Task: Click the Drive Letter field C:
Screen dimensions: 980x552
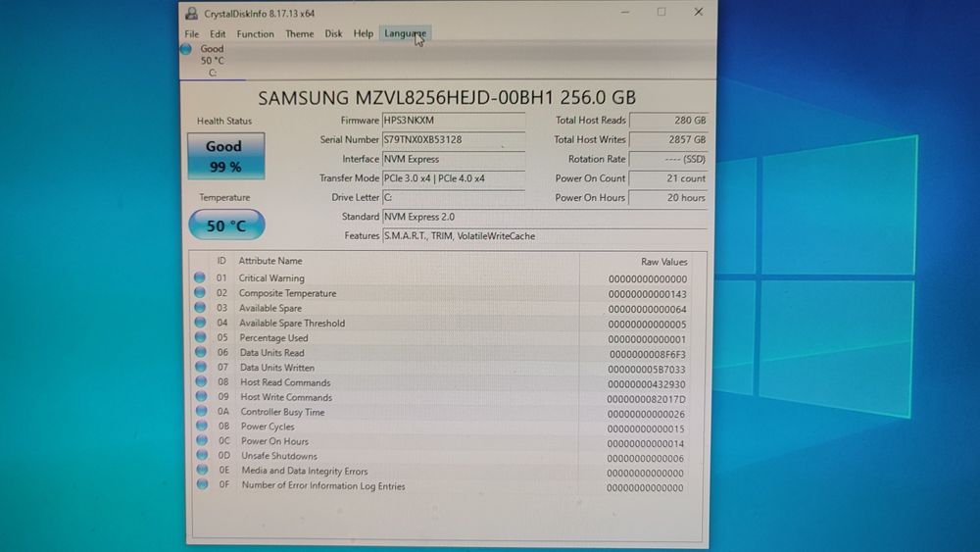Action: [x=454, y=197]
